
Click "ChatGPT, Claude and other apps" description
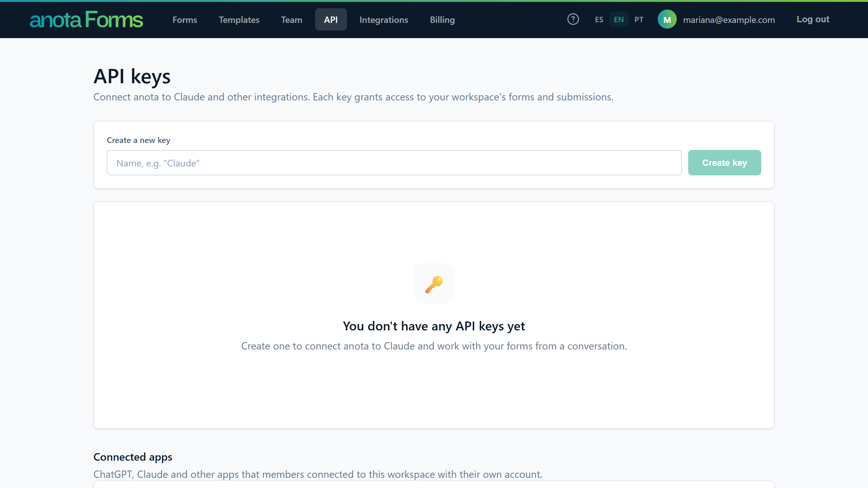(318, 474)
